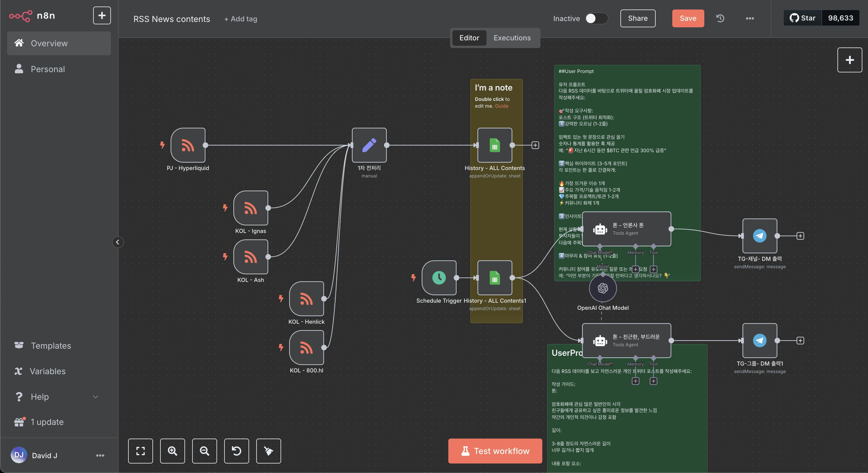Collapse the left sidebar arrow
Screen dimensions: 868x473
click(x=118, y=242)
